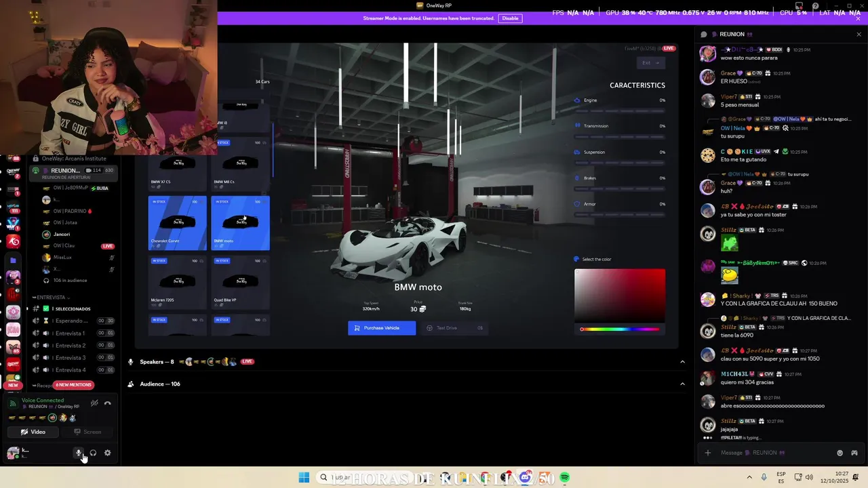
Task: Click M1CH43L username in chat
Action: (734, 374)
